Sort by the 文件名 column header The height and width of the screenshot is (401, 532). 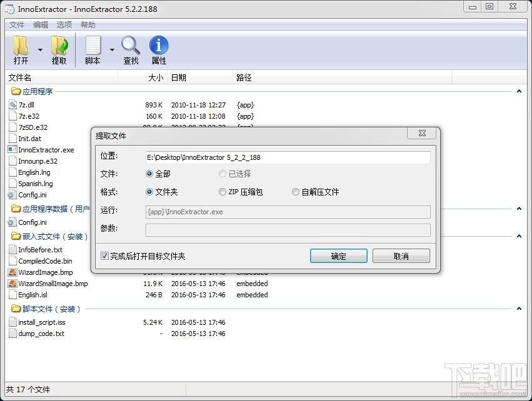pyautogui.click(x=61, y=77)
